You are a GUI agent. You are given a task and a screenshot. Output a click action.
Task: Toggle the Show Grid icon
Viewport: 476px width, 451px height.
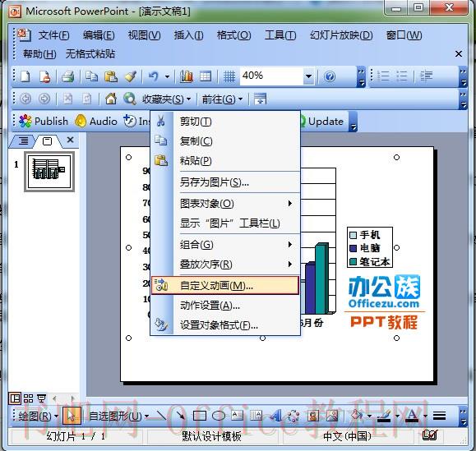(229, 76)
